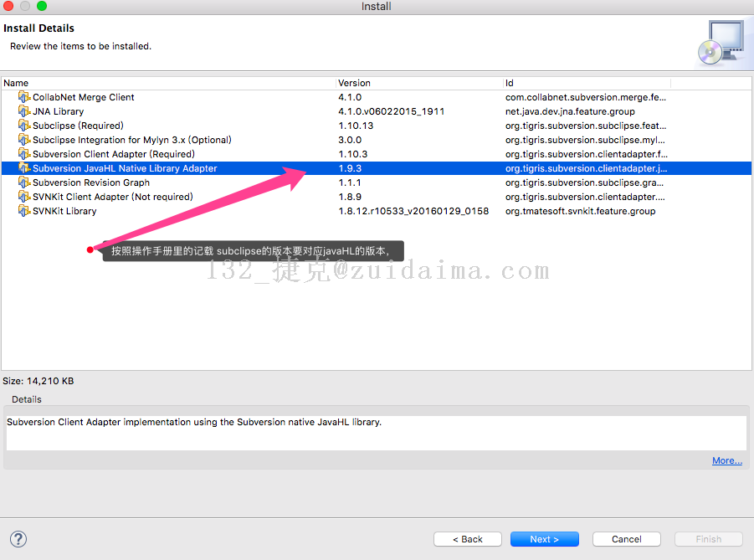Screen dimensions: 754x560
Task: Select the JNA Library row
Action: 377,111
